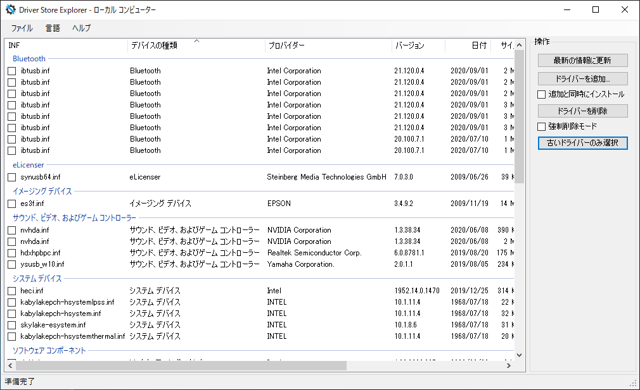This screenshot has height=390, width=640.
Task: Click version 6.0.8781.1 cell
Action: pyautogui.click(x=409, y=253)
